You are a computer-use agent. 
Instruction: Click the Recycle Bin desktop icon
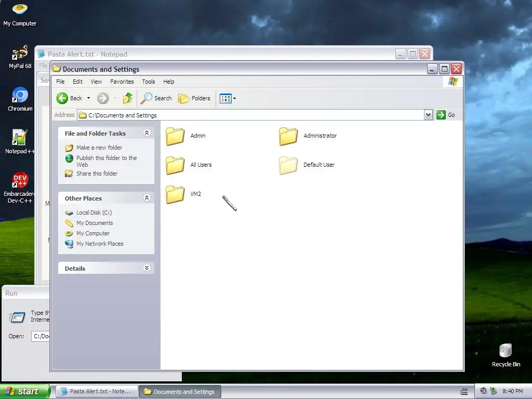pyautogui.click(x=506, y=355)
